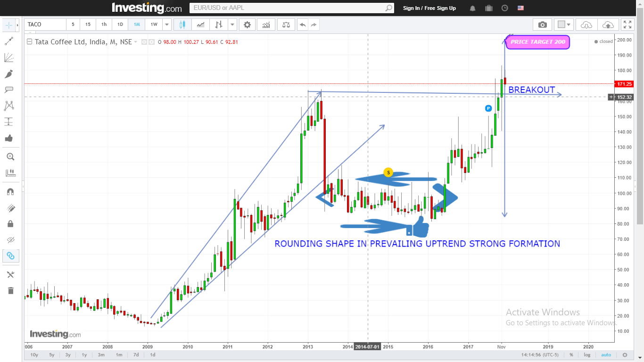Open the US flag edition selector
Screen dimensions: 644x362
tap(520, 8)
